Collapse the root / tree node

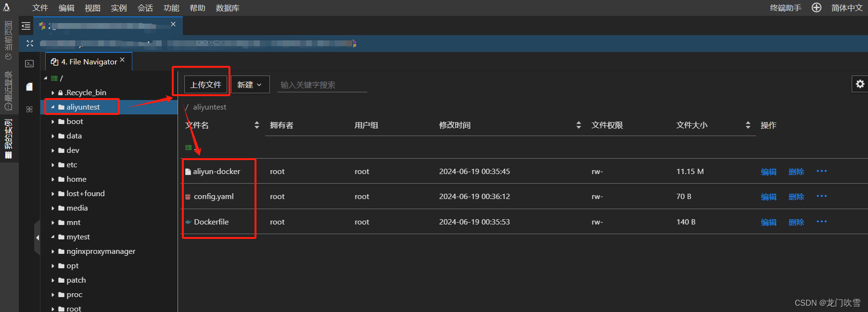point(46,78)
